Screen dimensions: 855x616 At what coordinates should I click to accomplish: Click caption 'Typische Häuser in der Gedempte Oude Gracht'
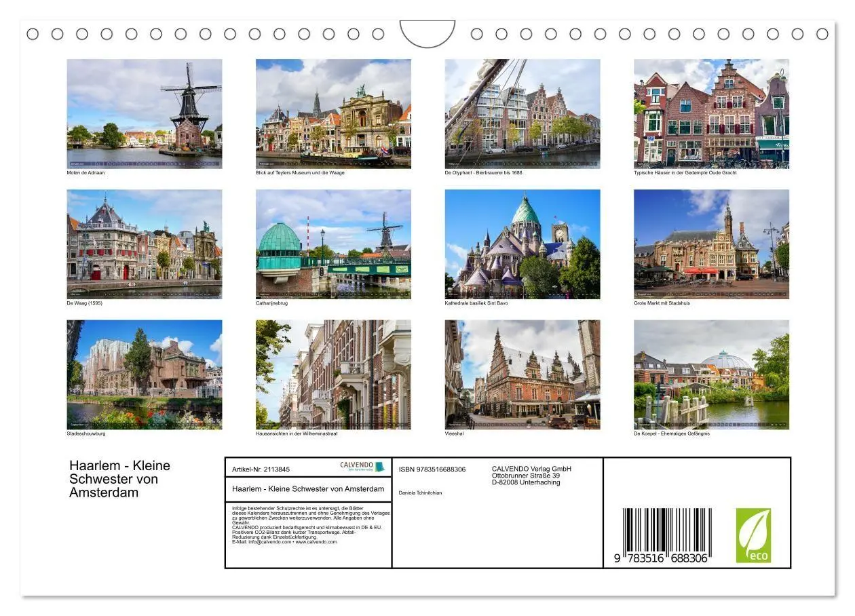tap(685, 173)
